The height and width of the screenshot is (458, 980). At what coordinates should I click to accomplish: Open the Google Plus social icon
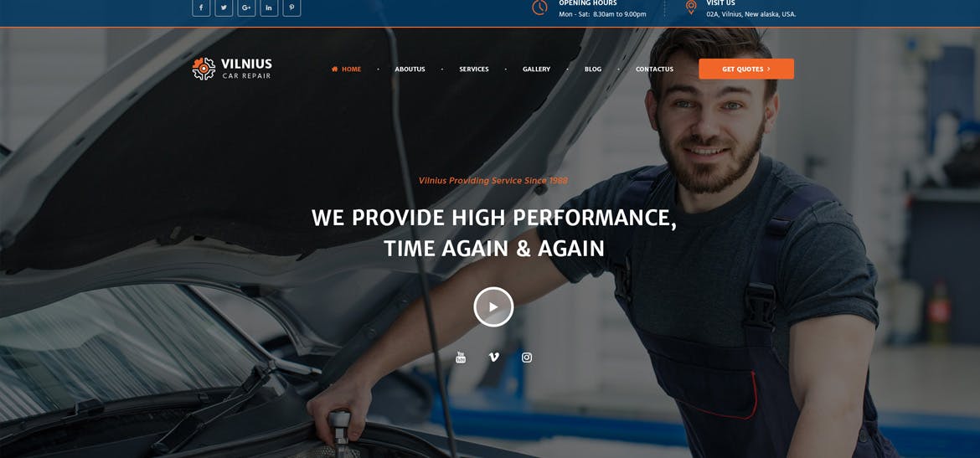[x=246, y=8]
